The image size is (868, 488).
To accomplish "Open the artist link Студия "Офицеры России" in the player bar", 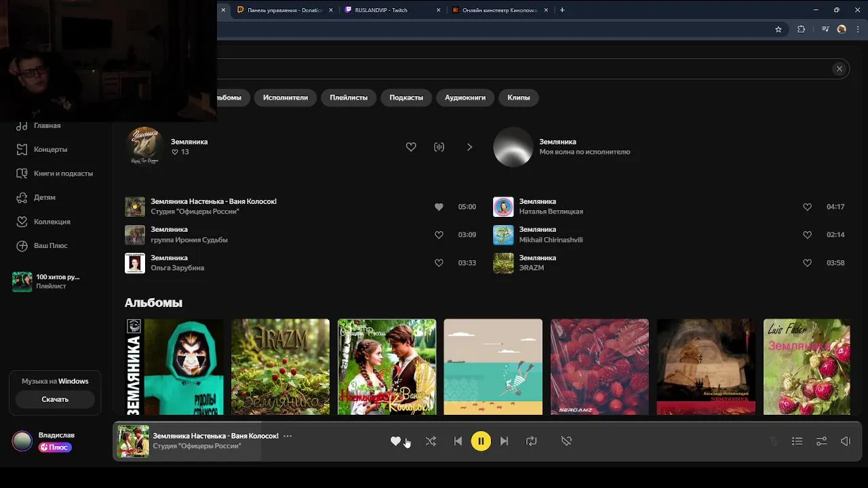I will [197, 446].
